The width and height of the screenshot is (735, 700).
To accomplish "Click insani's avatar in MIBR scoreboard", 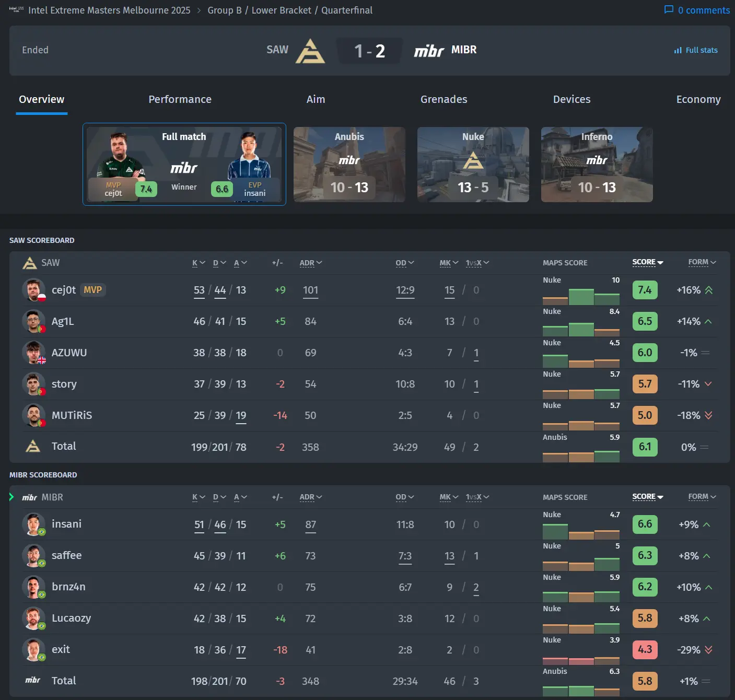I will 34,524.
